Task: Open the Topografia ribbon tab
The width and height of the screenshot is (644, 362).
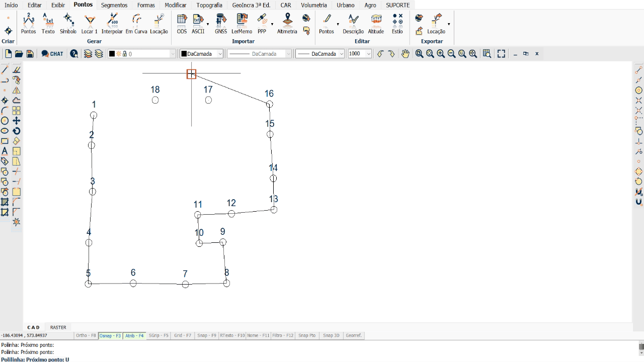Action: pos(209,5)
